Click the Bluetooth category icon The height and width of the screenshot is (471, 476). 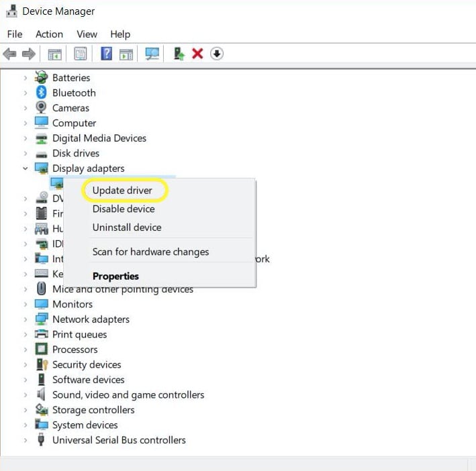(41, 93)
